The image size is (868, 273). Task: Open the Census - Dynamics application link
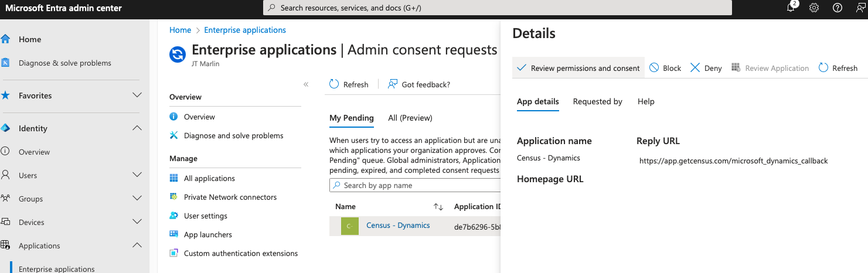398,226
